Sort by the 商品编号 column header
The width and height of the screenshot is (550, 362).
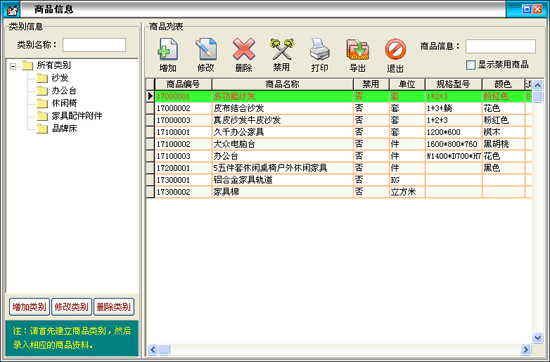click(x=183, y=84)
